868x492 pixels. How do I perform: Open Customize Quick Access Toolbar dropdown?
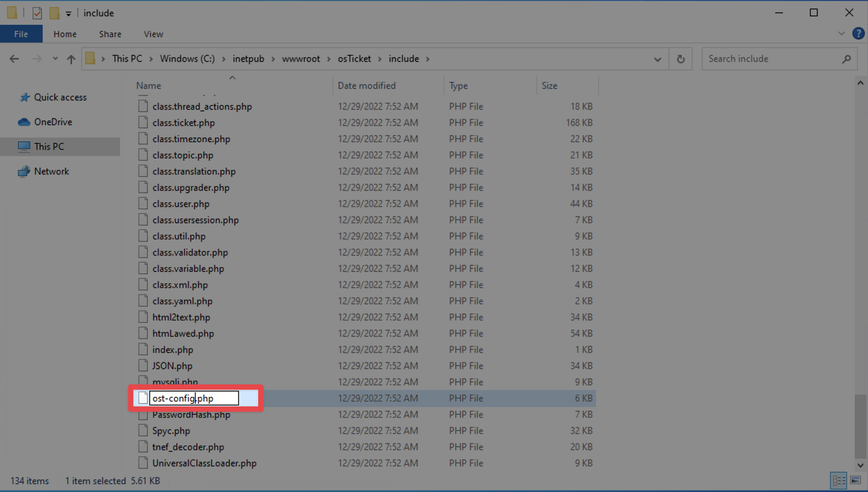[68, 14]
